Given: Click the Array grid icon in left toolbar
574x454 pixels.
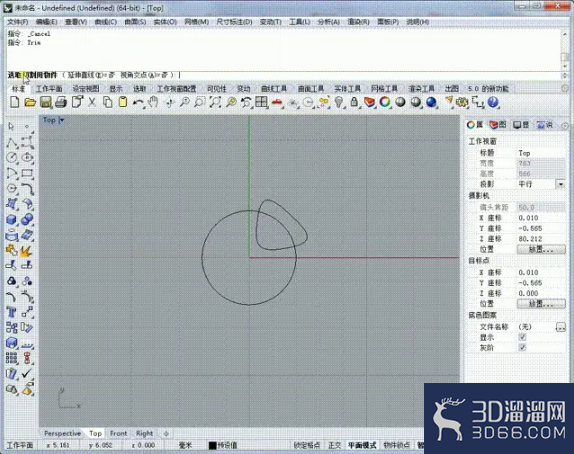Looking at the screenshot, I should click(x=12, y=358).
